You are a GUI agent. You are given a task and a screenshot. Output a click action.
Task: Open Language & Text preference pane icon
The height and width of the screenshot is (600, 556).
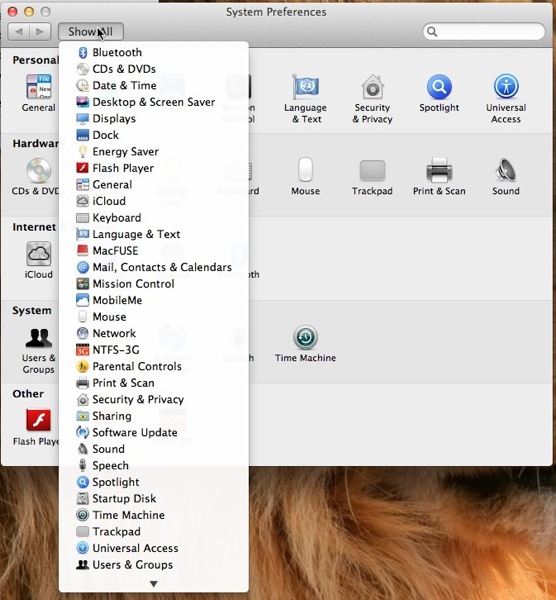(305, 87)
